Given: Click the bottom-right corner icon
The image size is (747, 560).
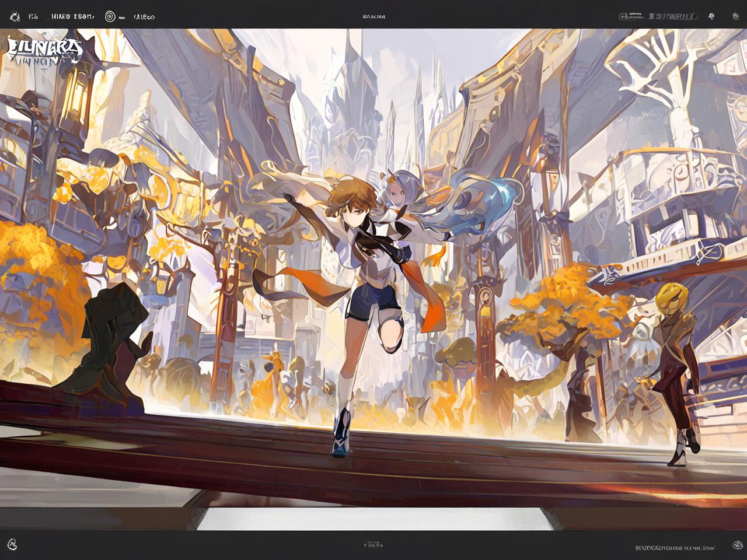Looking at the screenshot, I should pos(737,545).
